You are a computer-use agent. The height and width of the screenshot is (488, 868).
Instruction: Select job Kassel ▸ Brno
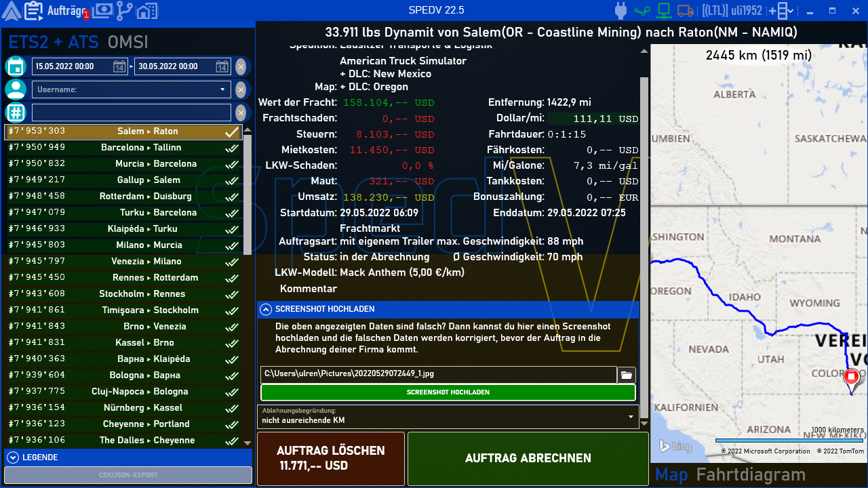[123, 343]
